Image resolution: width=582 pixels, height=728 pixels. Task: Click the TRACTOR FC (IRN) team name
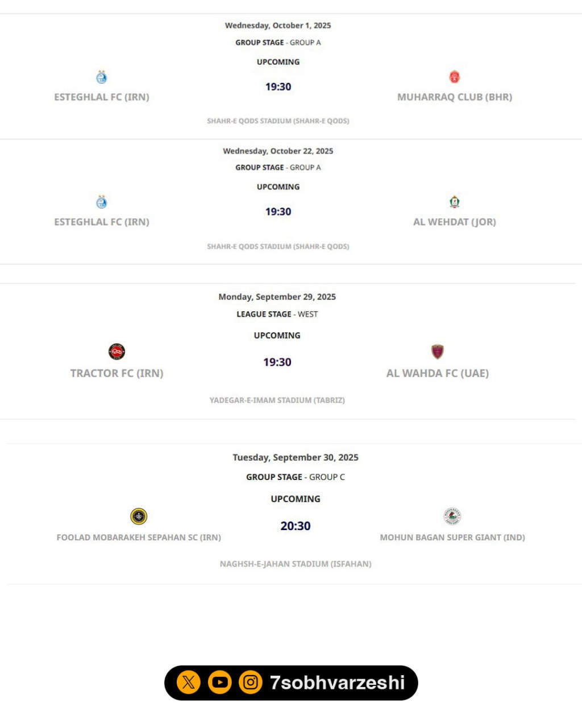coord(117,373)
